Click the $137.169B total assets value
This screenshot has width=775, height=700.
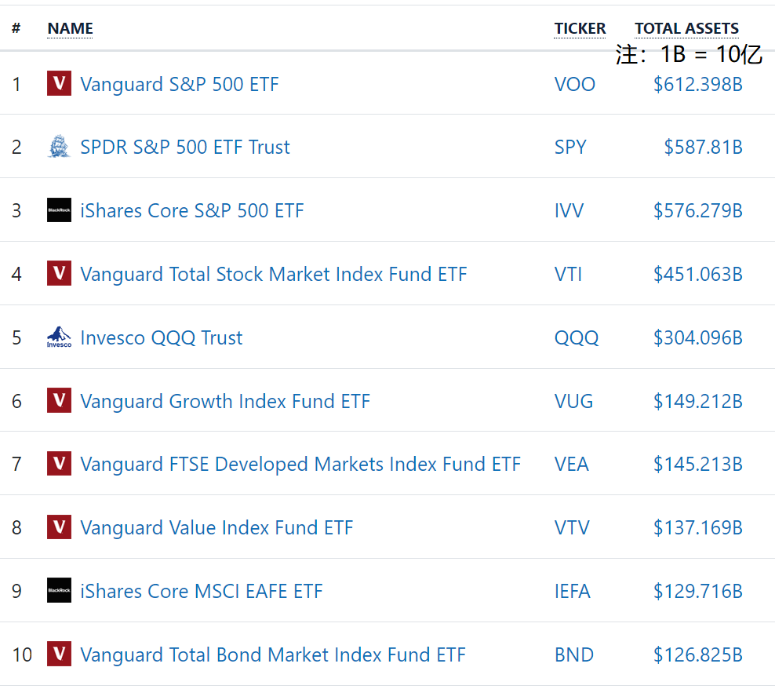coord(697,528)
